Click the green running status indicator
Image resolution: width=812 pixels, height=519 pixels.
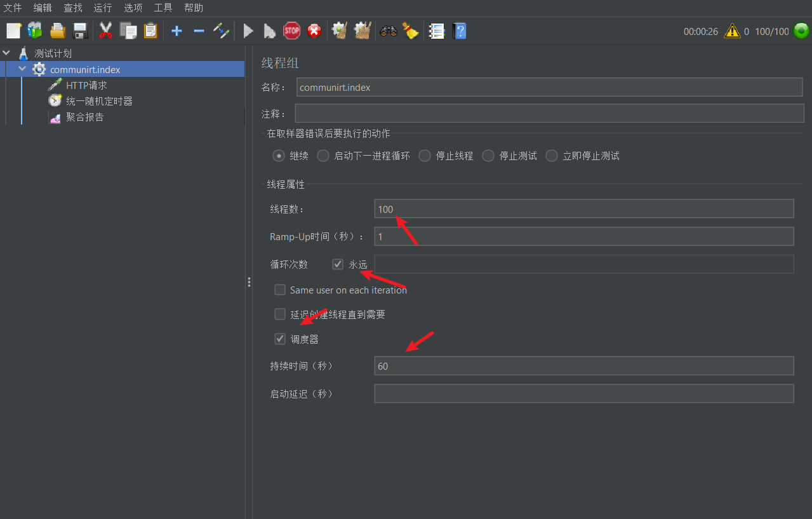(801, 30)
